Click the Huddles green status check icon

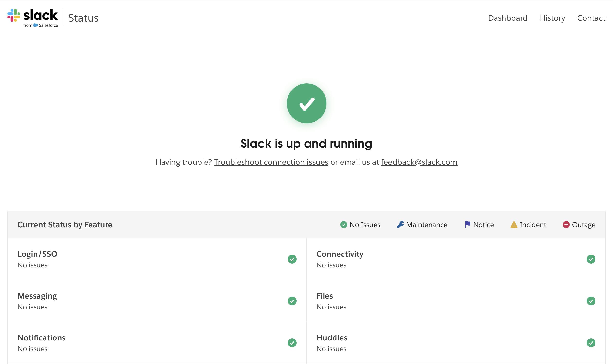point(591,343)
